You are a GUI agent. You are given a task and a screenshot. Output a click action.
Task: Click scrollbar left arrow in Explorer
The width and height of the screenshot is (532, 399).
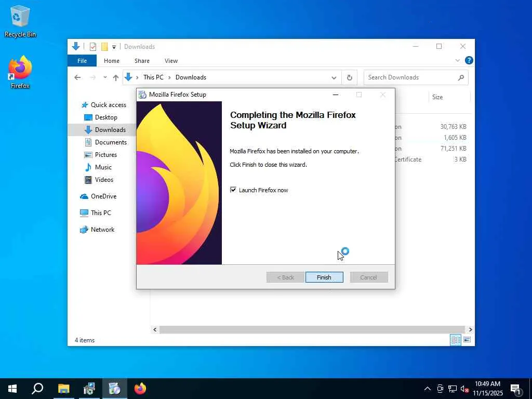pyautogui.click(x=155, y=329)
